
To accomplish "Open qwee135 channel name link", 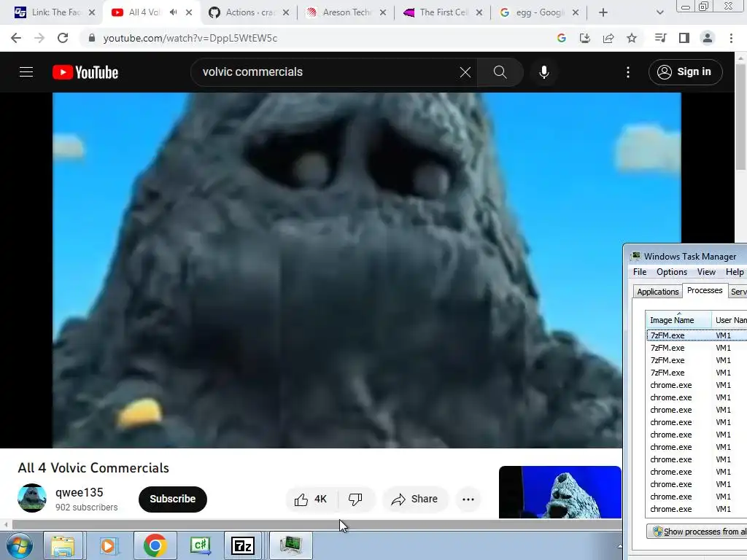I will 79,492.
